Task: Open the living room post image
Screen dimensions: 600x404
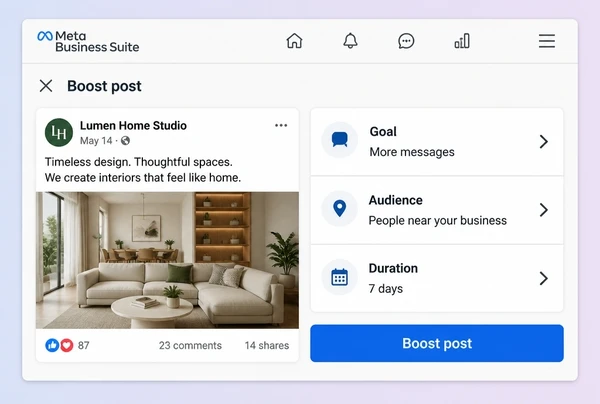Action: coord(167,260)
